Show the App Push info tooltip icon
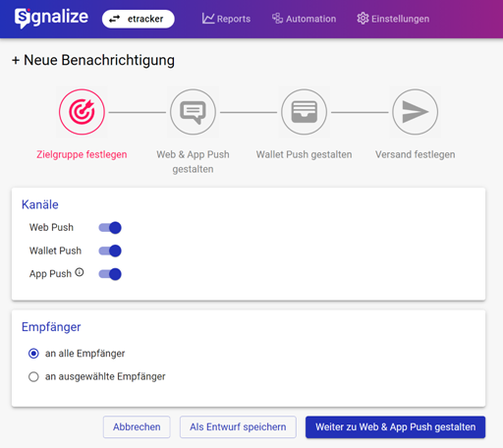 (x=80, y=272)
